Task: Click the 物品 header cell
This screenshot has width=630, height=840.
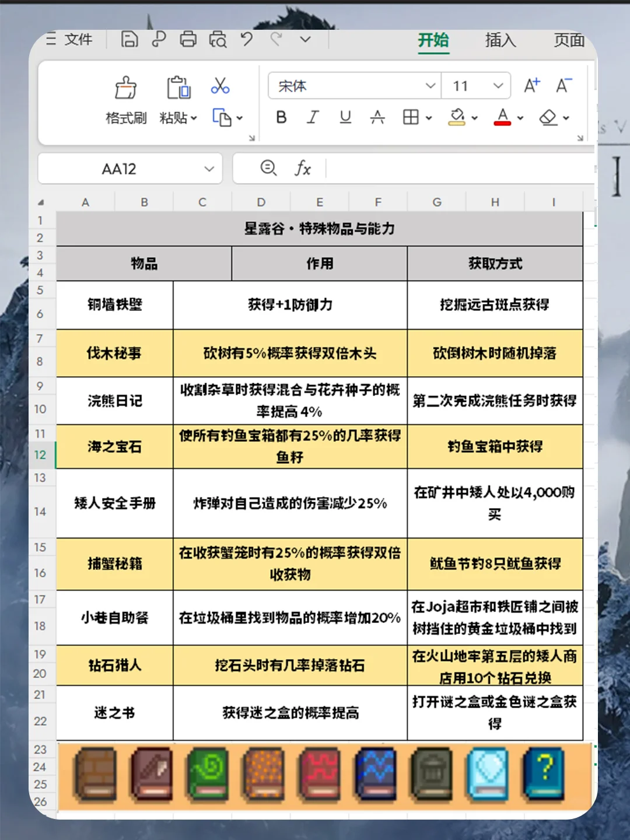Action: click(144, 264)
